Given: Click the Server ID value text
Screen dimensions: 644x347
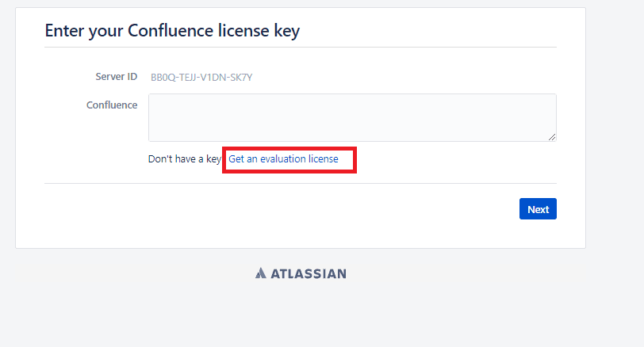Looking at the screenshot, I should 201,77.
